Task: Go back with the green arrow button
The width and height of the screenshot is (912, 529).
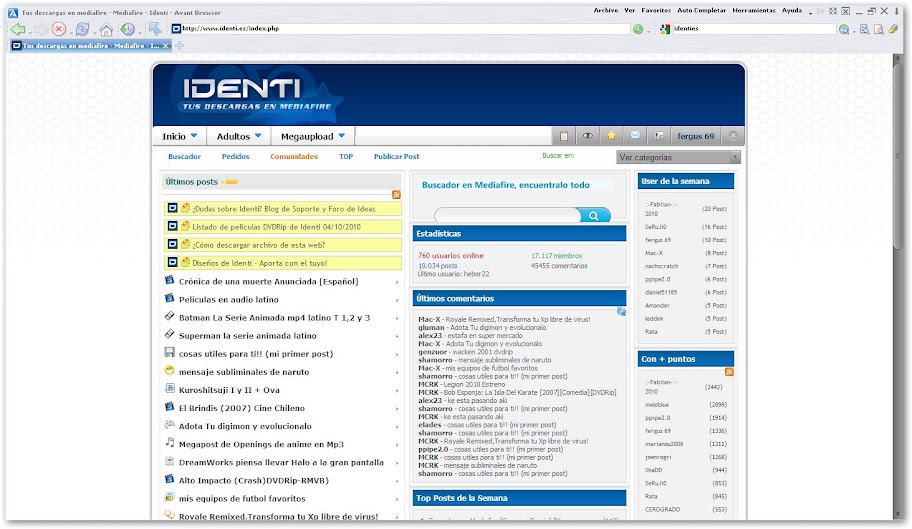Action: [17, 28]
